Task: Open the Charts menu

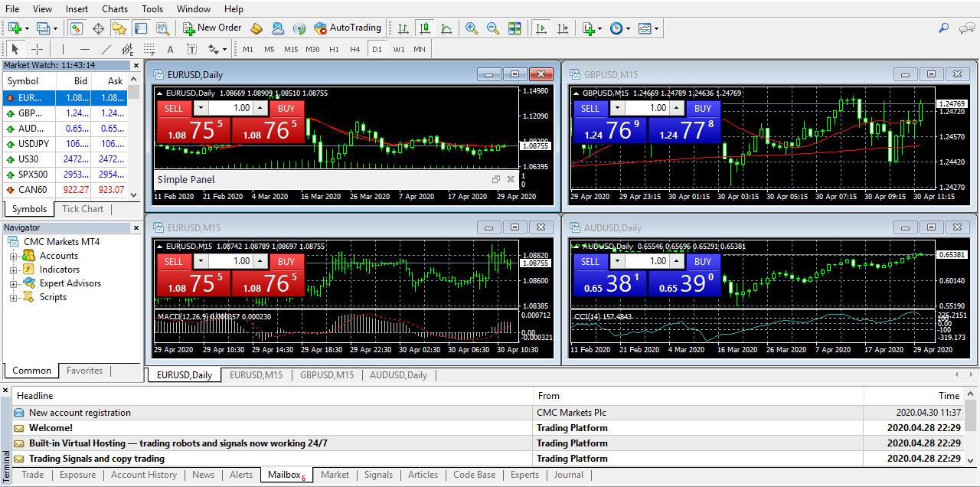Action: (x=115, y=9)
